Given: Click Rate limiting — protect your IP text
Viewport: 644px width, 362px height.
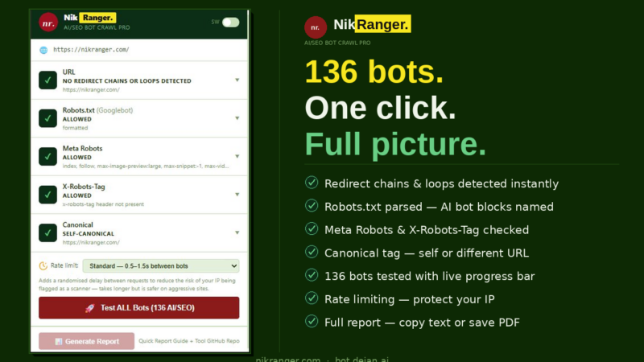Looking at the screenshot, I should (410, 299).
